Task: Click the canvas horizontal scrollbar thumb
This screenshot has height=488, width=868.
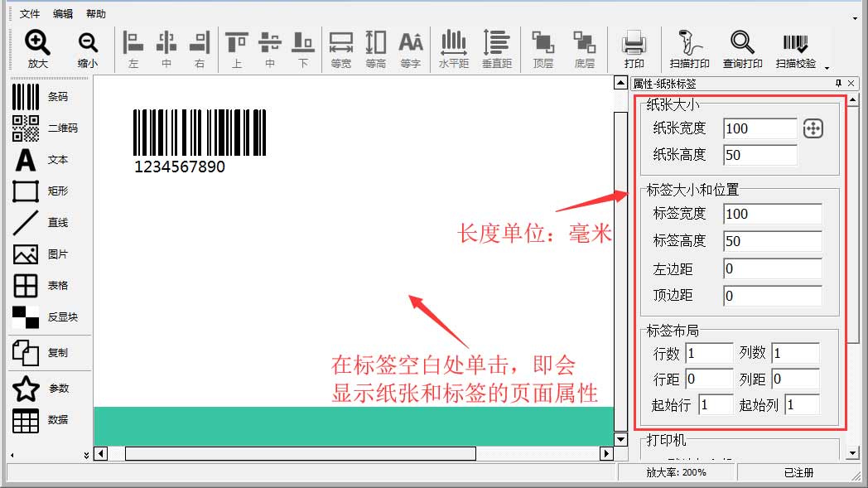Action: tap(300, 453)
